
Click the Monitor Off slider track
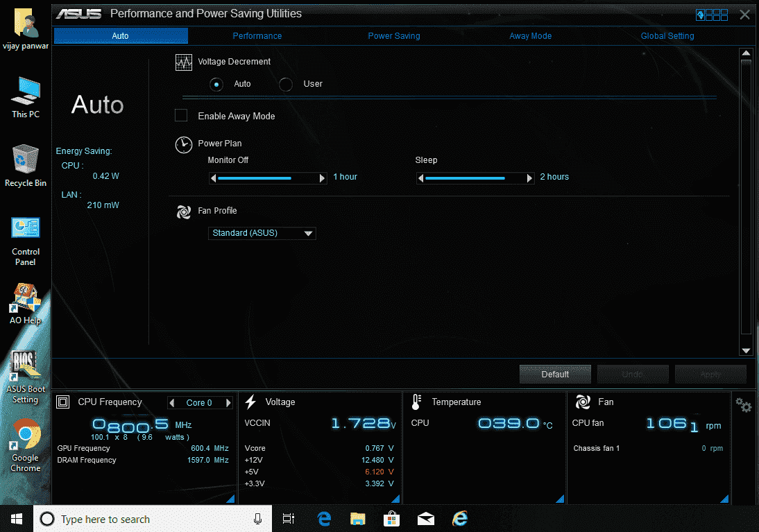[x=268, y=178]
